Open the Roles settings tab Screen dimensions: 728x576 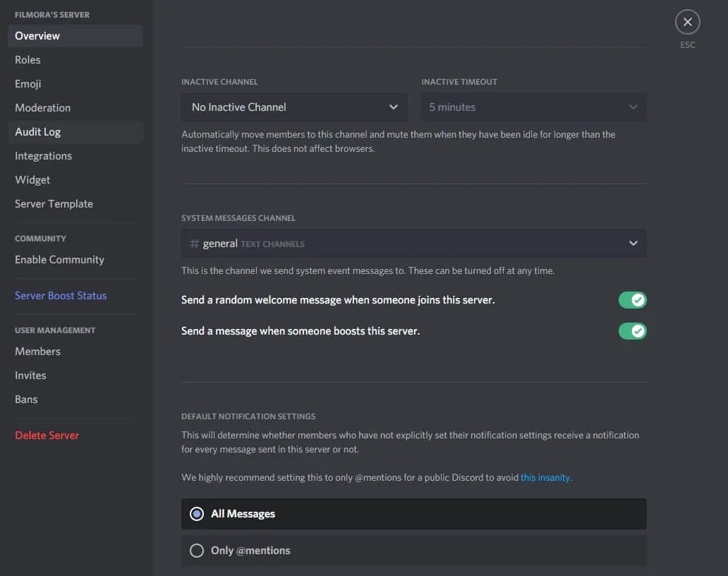click(28, 60)
